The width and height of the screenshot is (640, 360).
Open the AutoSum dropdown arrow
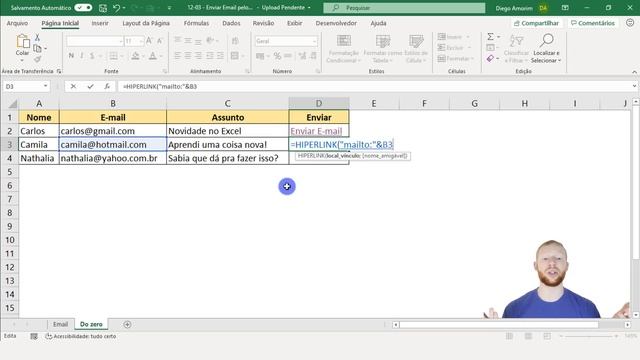(498, 37)
